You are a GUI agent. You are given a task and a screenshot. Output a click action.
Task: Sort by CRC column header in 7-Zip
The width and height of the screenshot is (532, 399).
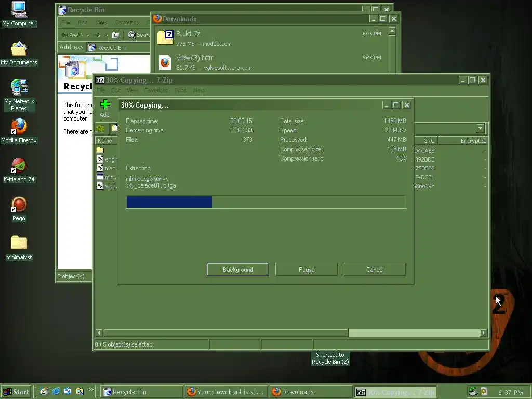(426, 141)
